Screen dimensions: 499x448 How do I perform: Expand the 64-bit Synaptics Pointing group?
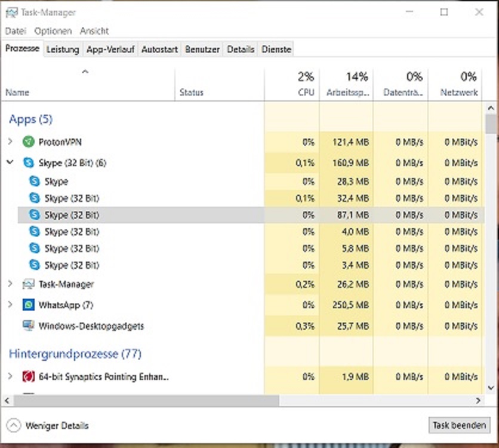10,376
